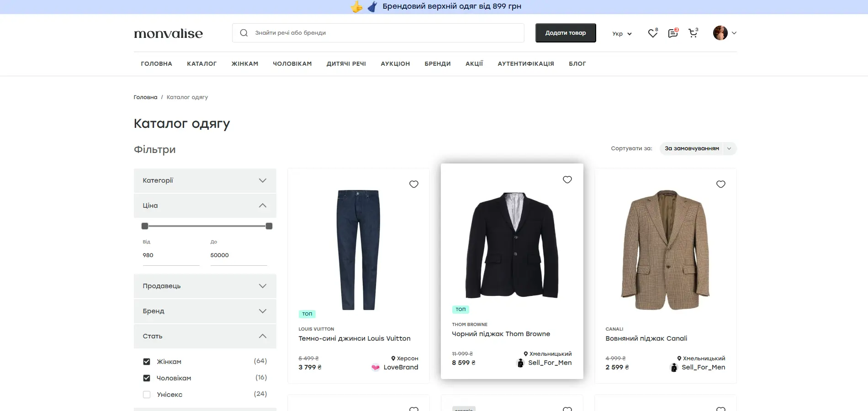Click Sell_For_Men avatar on Canali card
Viewport: 868px width, 411px height.
click(x=674, y=367)
